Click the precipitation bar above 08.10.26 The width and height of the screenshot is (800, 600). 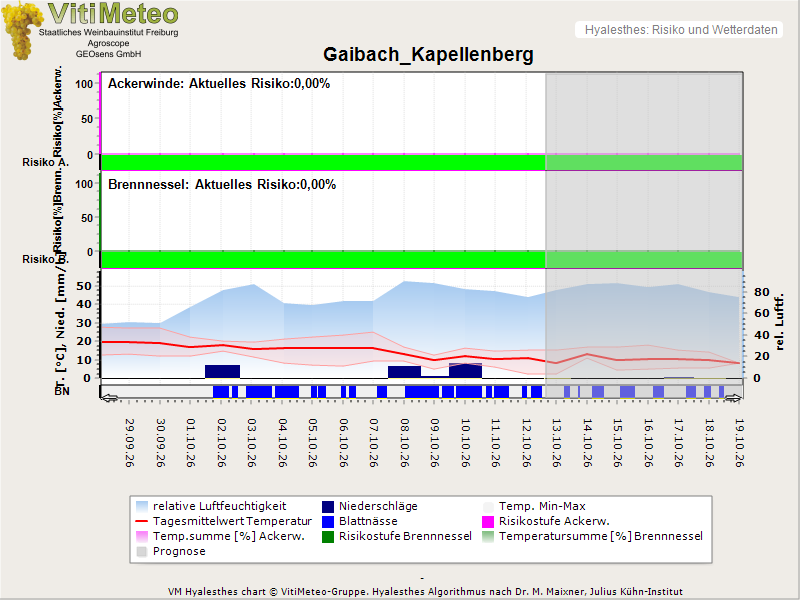click(x=405, y=372)
